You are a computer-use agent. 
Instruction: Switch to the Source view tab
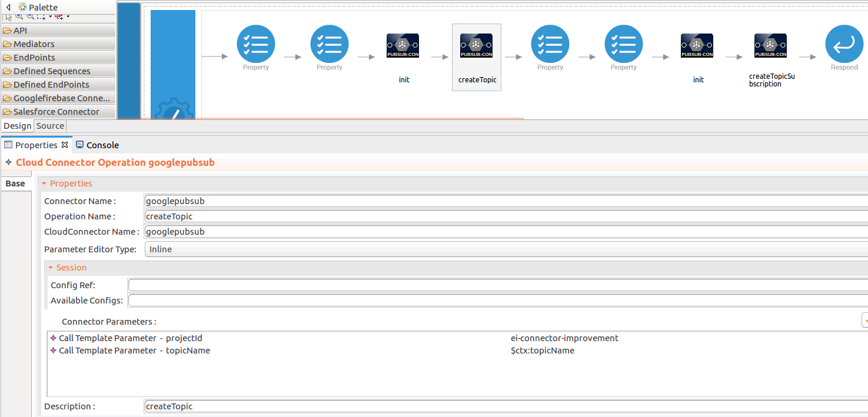pos(50,126)
